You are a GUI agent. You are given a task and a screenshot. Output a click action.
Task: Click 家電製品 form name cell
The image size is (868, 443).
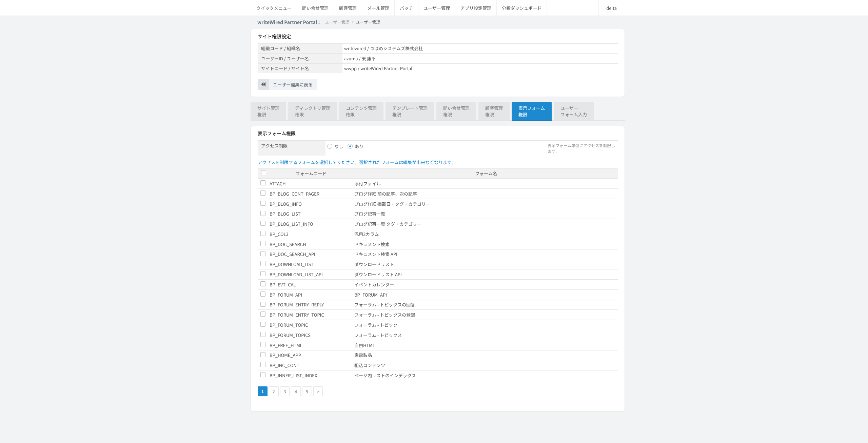point(363,355)
